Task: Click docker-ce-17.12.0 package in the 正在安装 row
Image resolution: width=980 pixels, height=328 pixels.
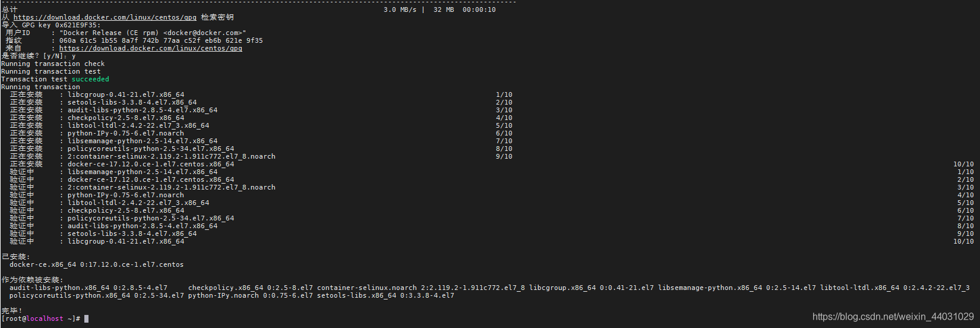Action: pos(151,164)
